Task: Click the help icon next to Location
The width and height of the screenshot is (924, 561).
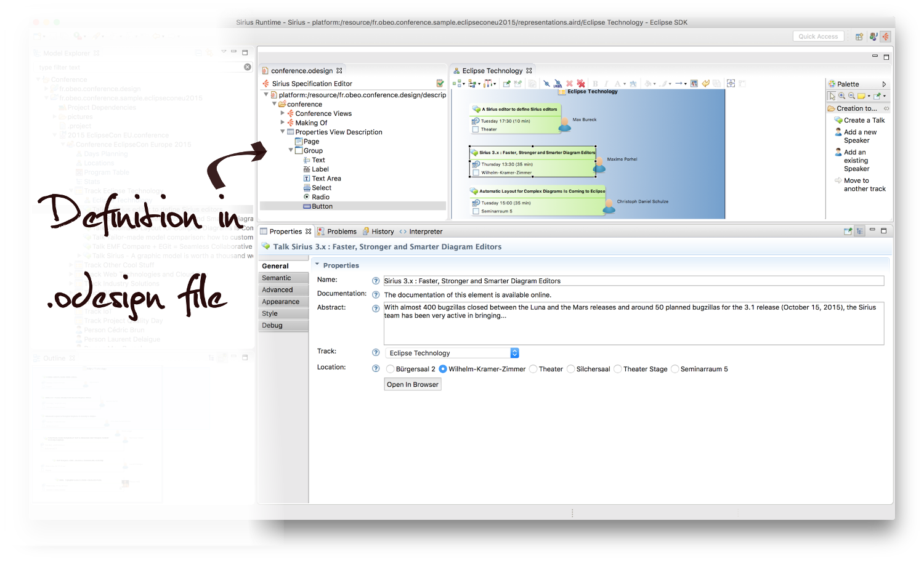Action: (376, 369)
